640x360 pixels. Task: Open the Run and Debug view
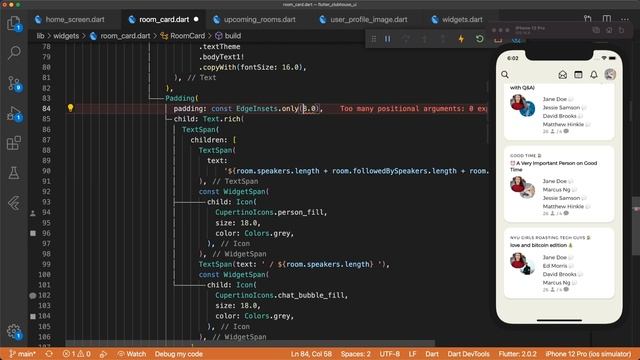14,113
